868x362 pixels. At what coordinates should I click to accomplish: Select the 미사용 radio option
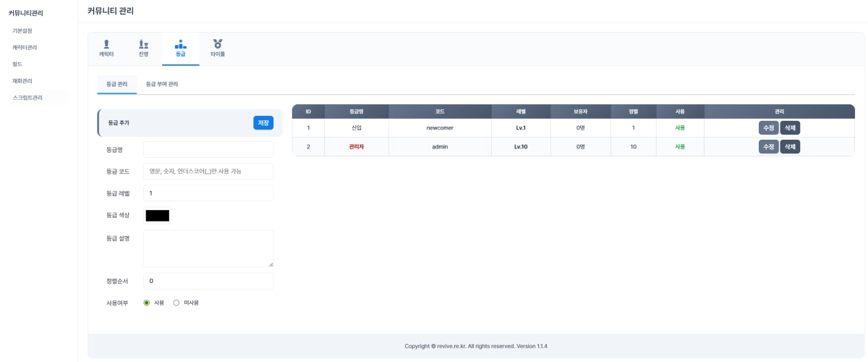pos(176,303)
